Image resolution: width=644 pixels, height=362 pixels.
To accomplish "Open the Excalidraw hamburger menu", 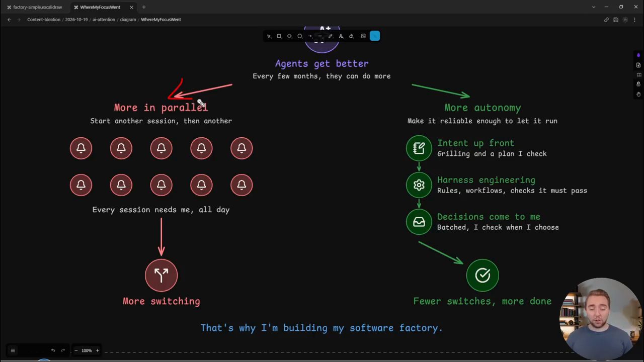I will (13, 350).
